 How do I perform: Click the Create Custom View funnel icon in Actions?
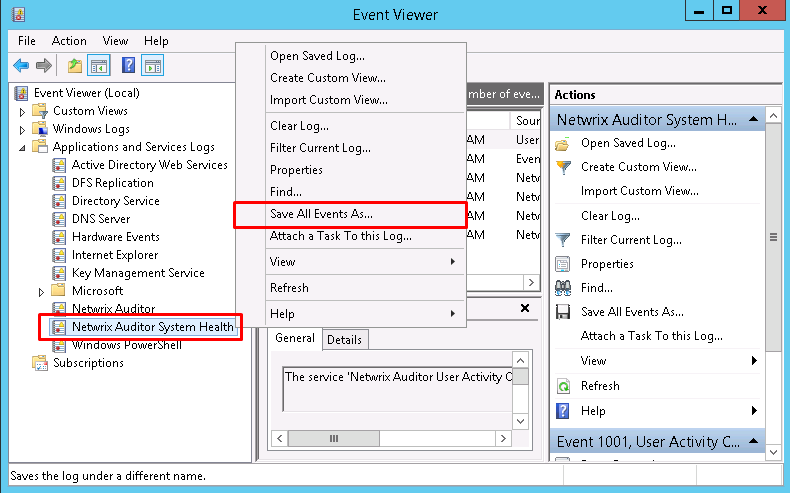pos(563,167)
